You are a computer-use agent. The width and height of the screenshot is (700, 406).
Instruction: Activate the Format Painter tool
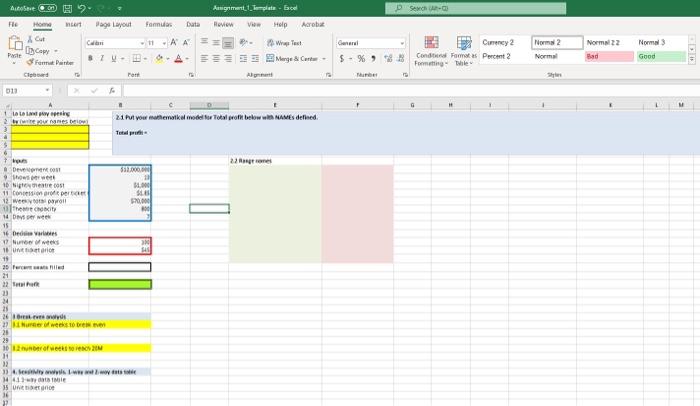(x=50, y=63)
